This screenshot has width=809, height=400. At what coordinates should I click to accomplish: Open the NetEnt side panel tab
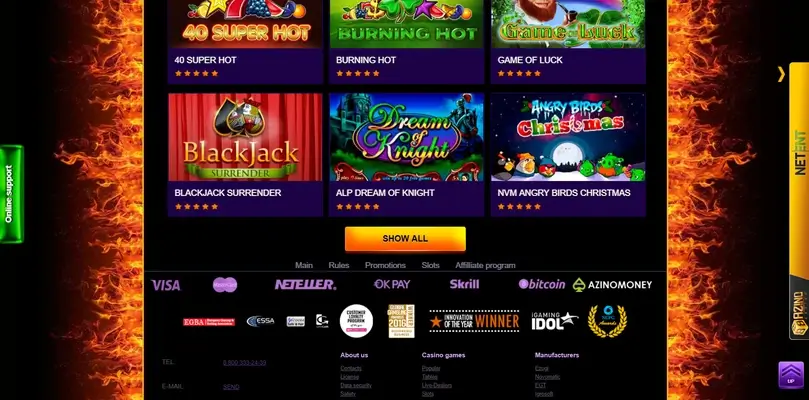[799, 153]
